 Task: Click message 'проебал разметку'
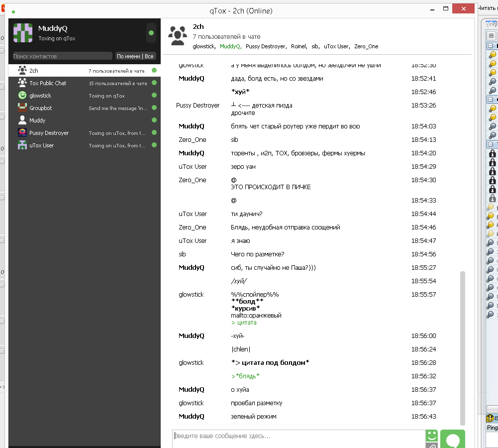point(256,403)
